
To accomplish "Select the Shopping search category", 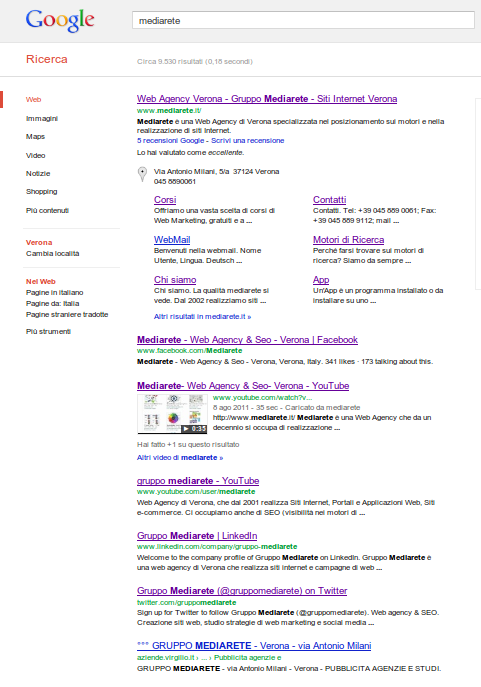I will 42,191.
